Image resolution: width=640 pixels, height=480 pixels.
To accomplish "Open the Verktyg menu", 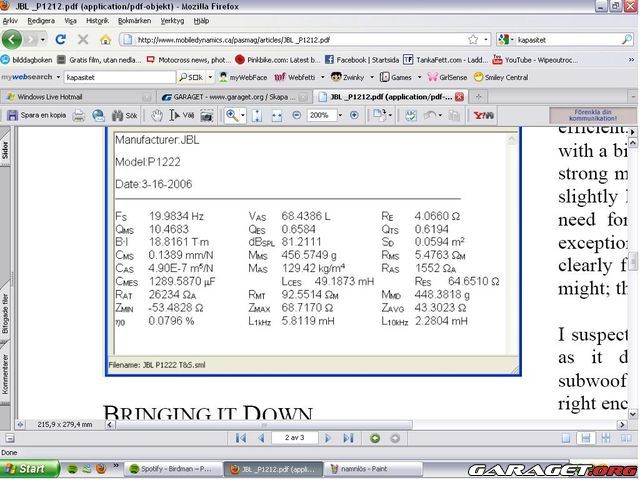I will point(172,21).
